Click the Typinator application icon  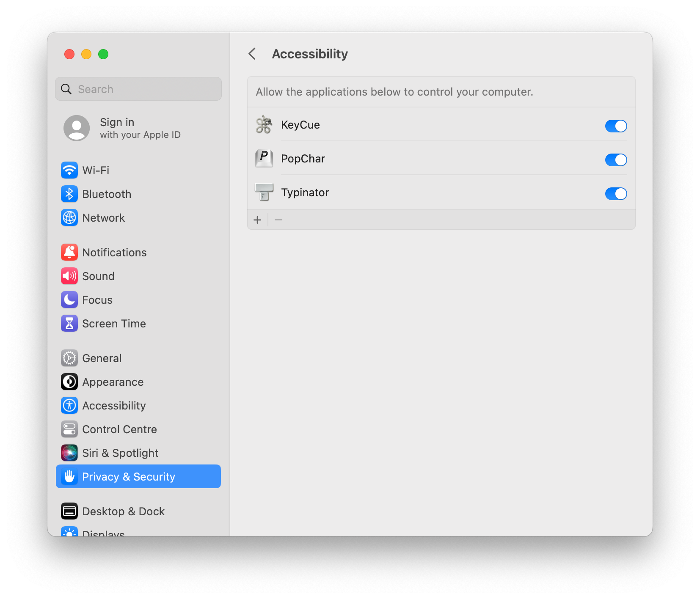264,192
